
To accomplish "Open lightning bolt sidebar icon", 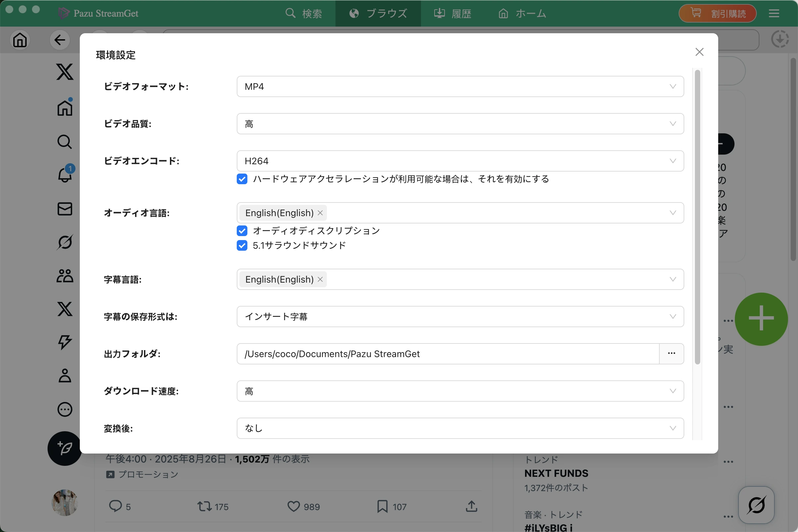I will coord(65,342).
